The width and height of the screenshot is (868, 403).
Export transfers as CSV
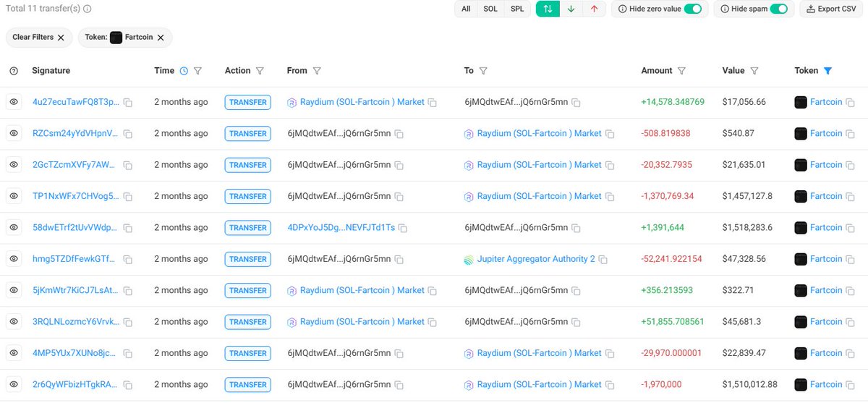coord(830,9)
